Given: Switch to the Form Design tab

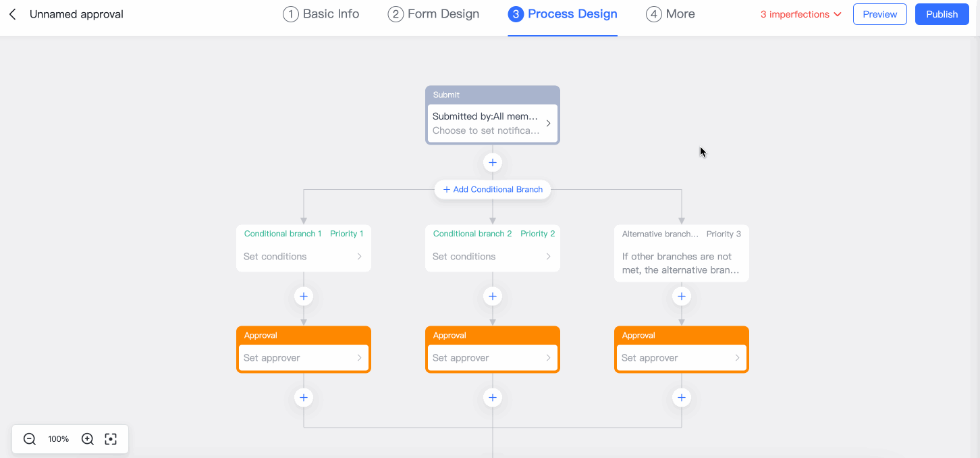Looking at the screenshot, I should pos(433,14).
